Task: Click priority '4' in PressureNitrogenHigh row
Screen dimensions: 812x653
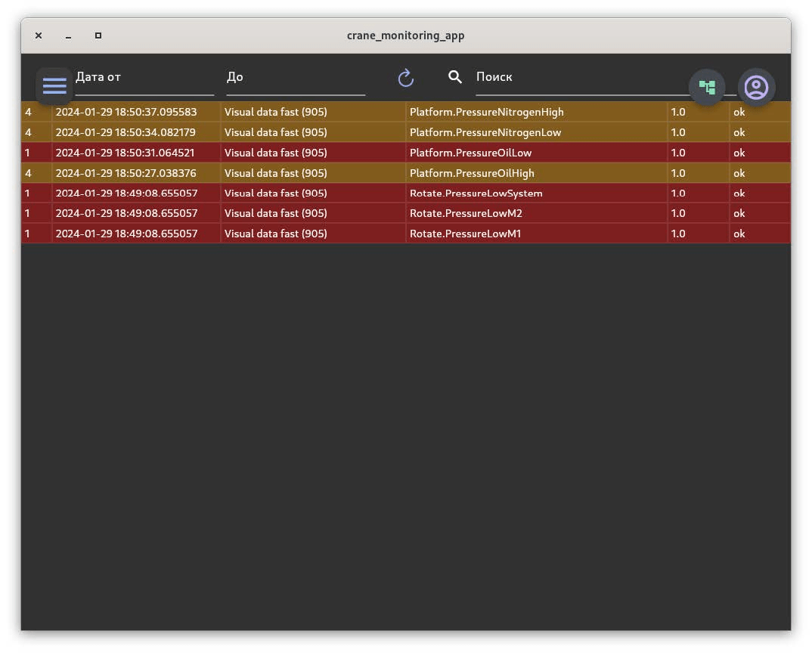Action: (28, 112)
